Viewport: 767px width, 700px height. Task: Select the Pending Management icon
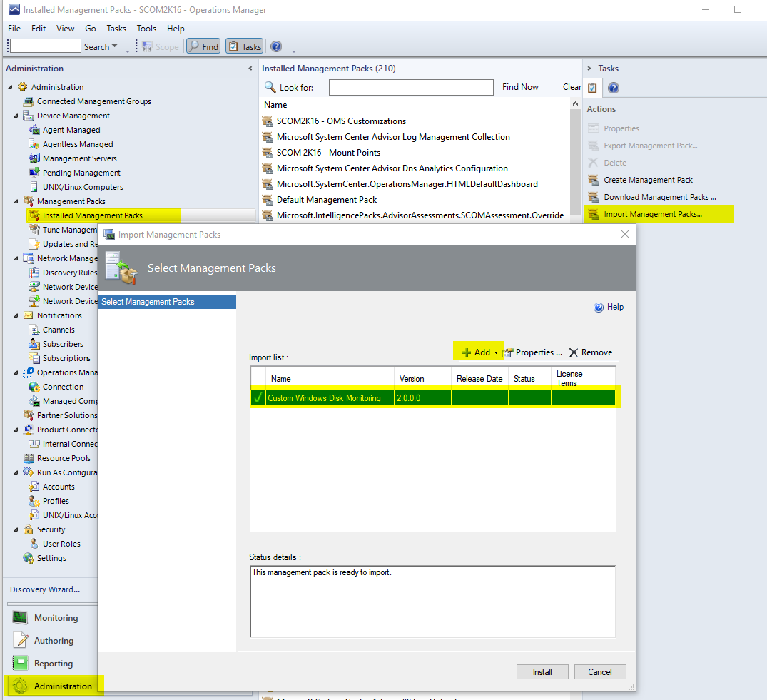[34, 172]
